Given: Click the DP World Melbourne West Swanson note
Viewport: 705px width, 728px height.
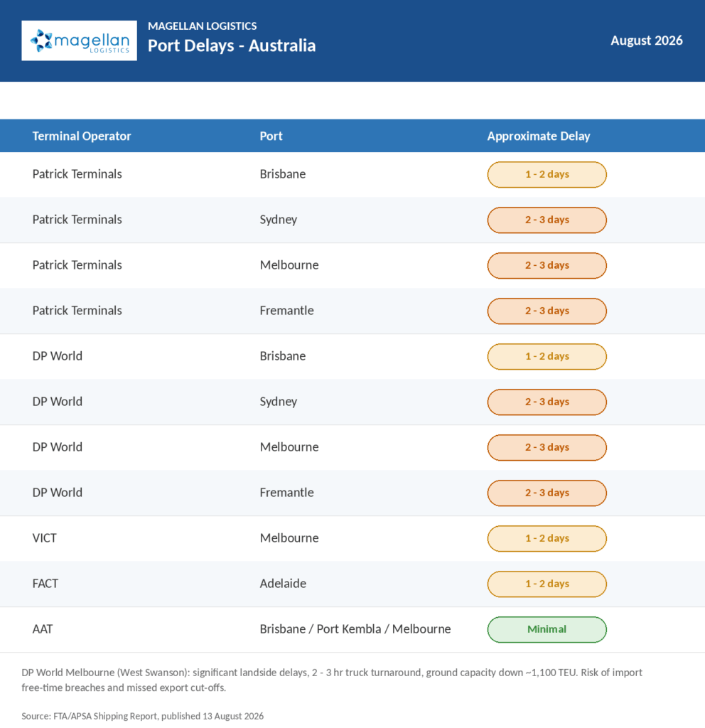Looking at the screenshot, I should point(332,680).
